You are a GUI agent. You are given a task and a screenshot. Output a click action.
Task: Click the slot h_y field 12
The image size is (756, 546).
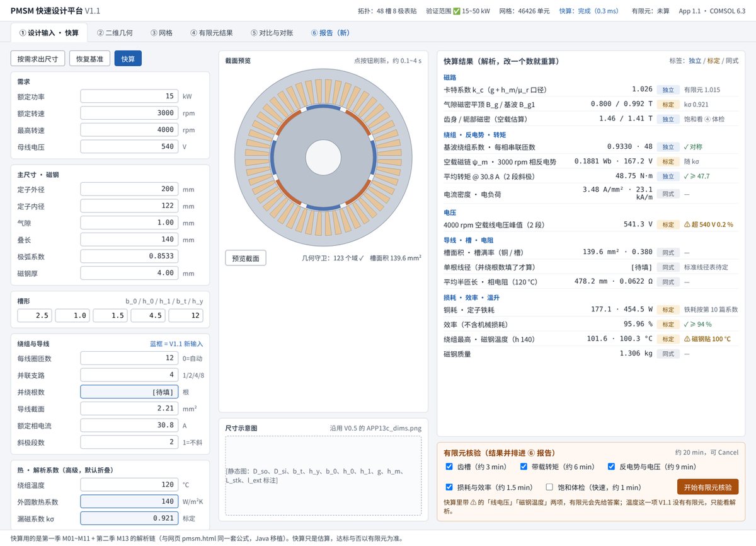[x=186, y=315]
